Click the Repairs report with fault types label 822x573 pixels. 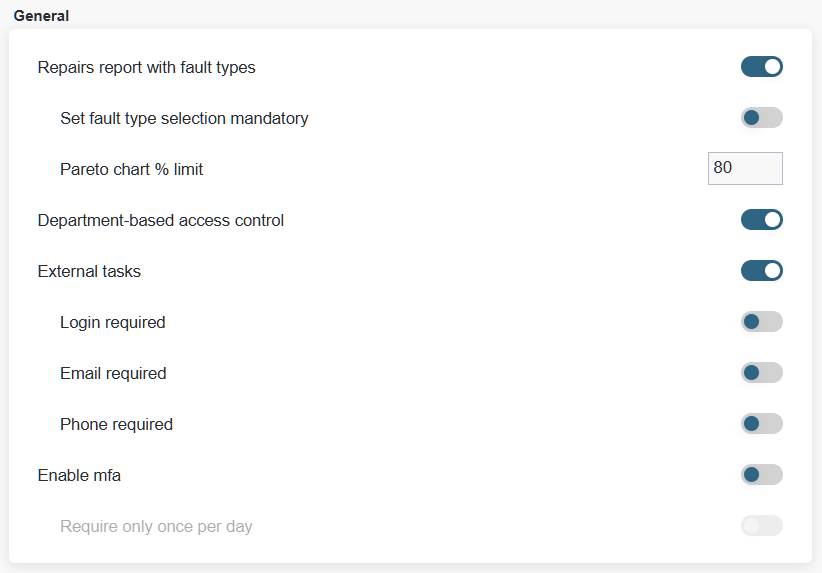click(146, 68)
